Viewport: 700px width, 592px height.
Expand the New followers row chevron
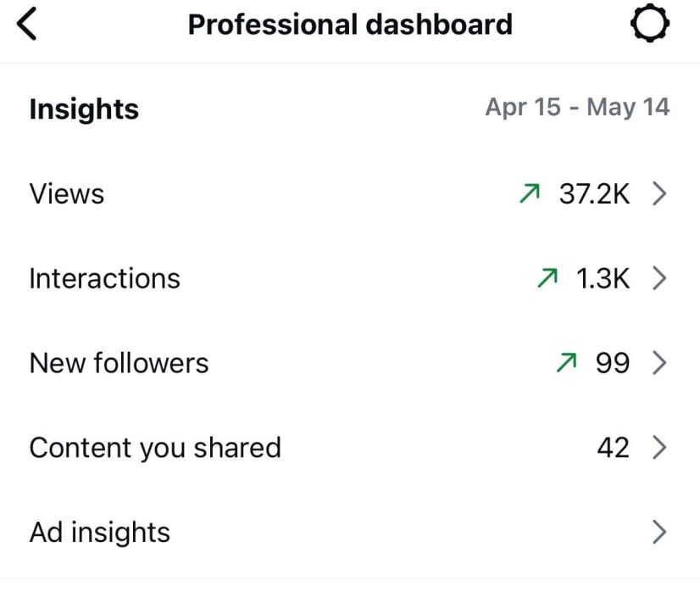659,364
